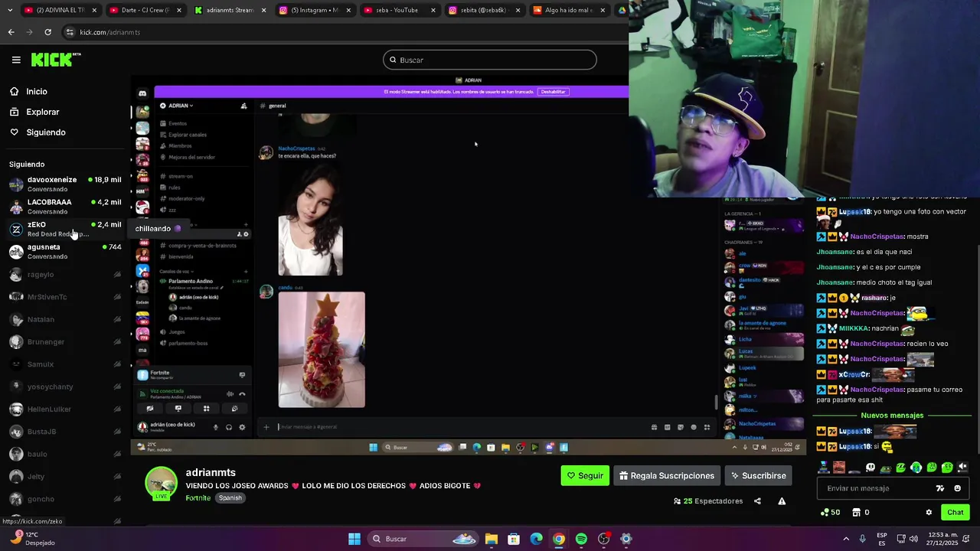
Task: Open the Windows Start menu
Action: 354,539
